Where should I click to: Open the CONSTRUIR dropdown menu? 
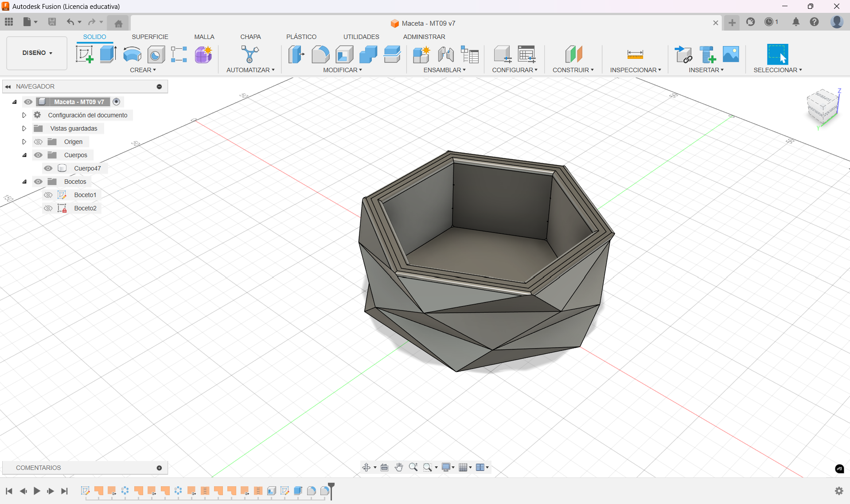click(x=573, y=70)
